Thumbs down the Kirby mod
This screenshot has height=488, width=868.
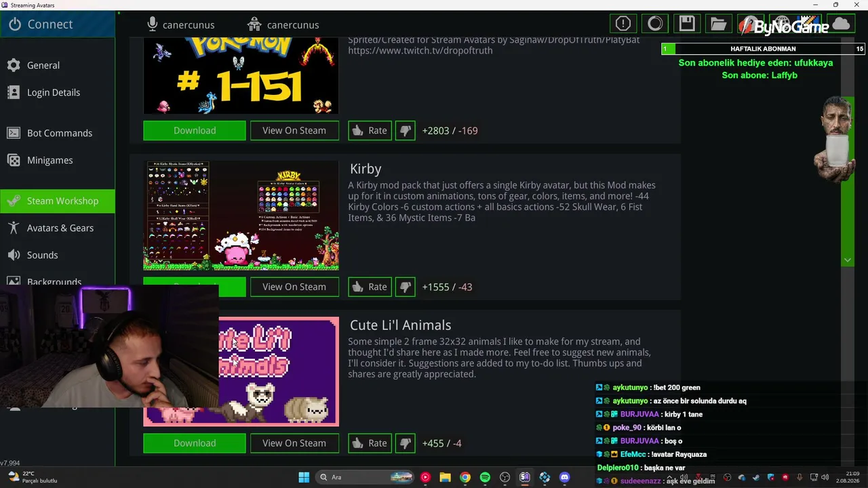(x=406, y=287)
